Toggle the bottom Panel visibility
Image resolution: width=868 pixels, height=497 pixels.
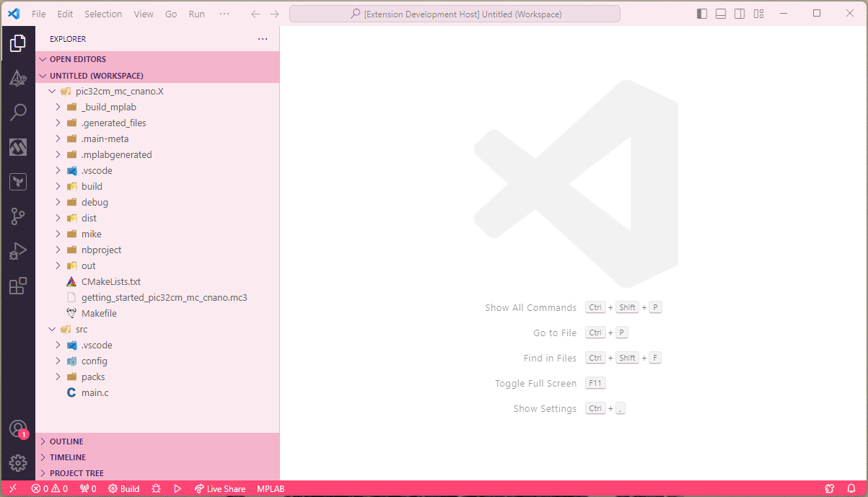(721, 14)
